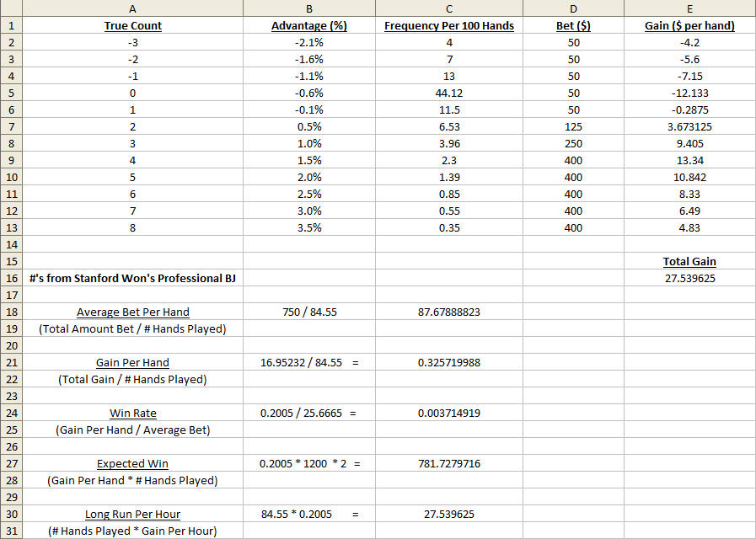Select the column C header

click(449, 8)
